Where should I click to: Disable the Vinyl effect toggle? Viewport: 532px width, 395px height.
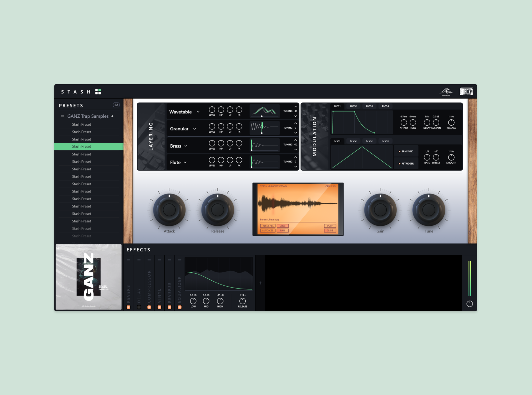click(159, 307)
